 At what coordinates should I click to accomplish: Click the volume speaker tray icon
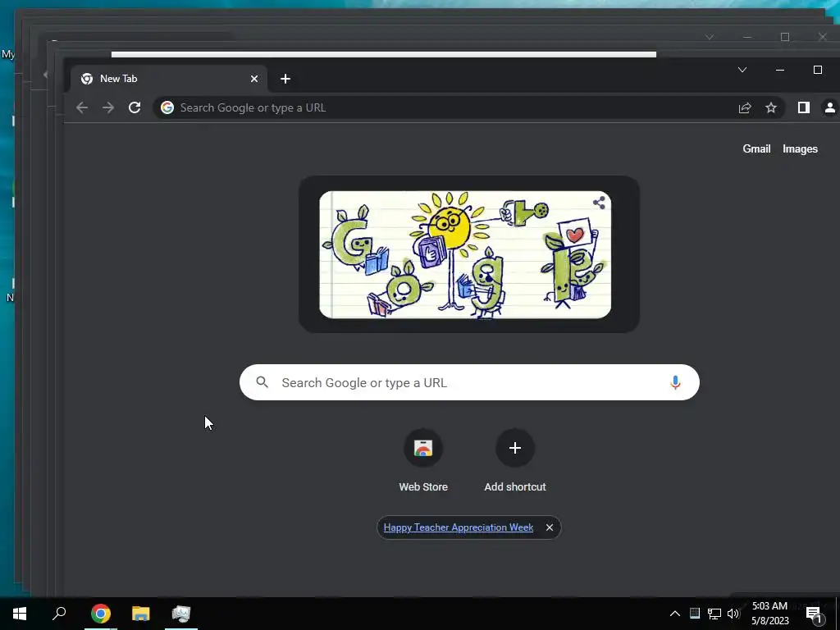click(x=733, y=614)
